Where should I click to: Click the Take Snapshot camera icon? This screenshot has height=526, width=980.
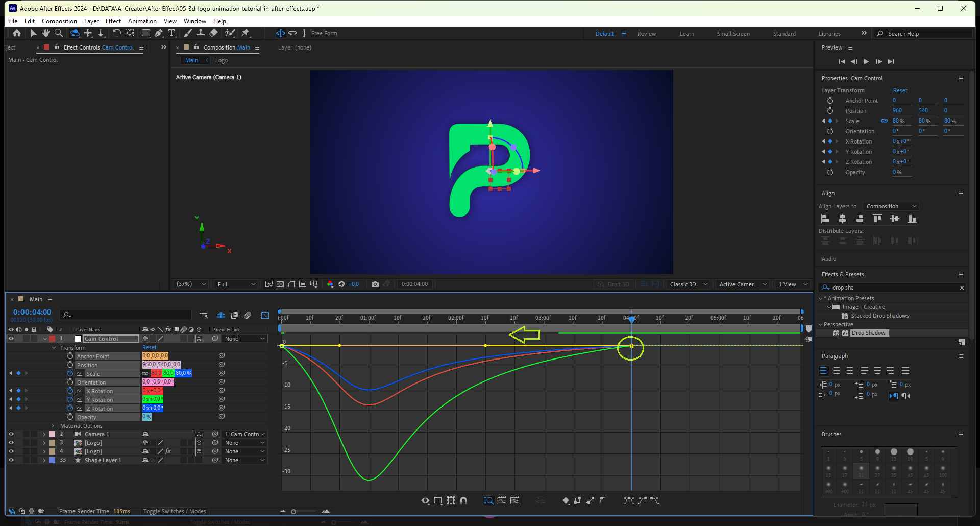tap(375, 284)
